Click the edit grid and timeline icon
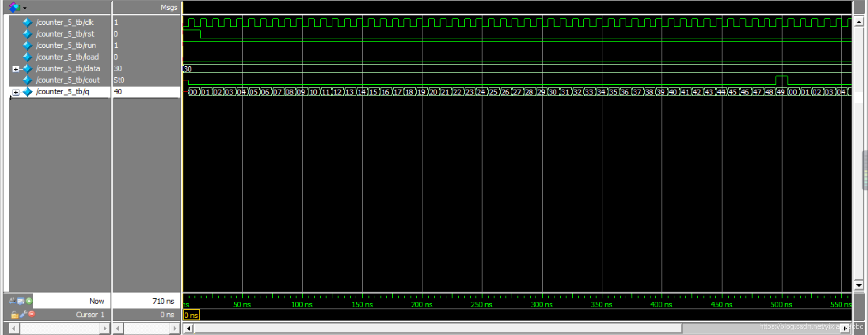Viewport: 868px width, 335px height. coord(21,301)
